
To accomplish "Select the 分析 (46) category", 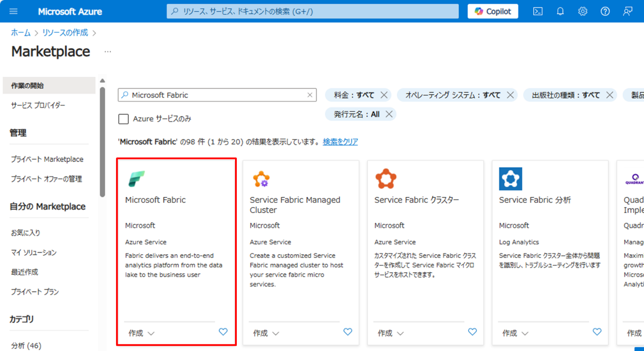I will pyautogui.click(x=26, y=346).
